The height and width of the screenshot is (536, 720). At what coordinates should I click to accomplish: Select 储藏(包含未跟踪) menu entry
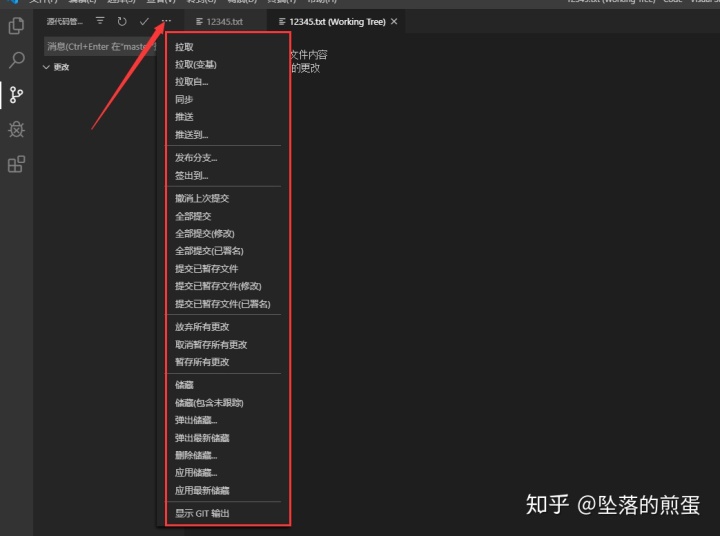(209, 403)
